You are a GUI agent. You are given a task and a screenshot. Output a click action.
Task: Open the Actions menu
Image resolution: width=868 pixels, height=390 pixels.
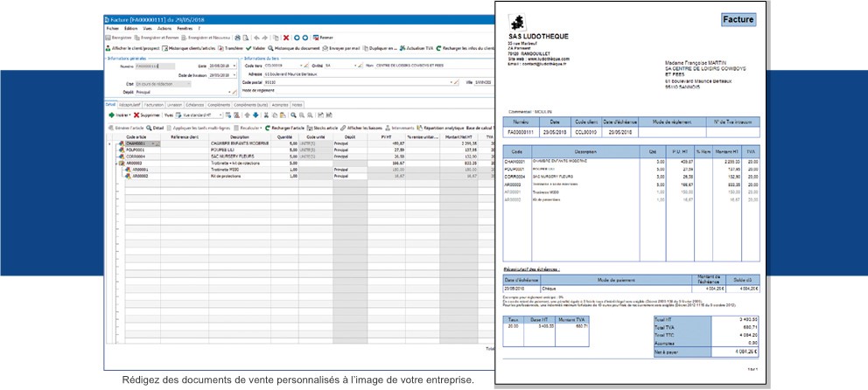164,29
